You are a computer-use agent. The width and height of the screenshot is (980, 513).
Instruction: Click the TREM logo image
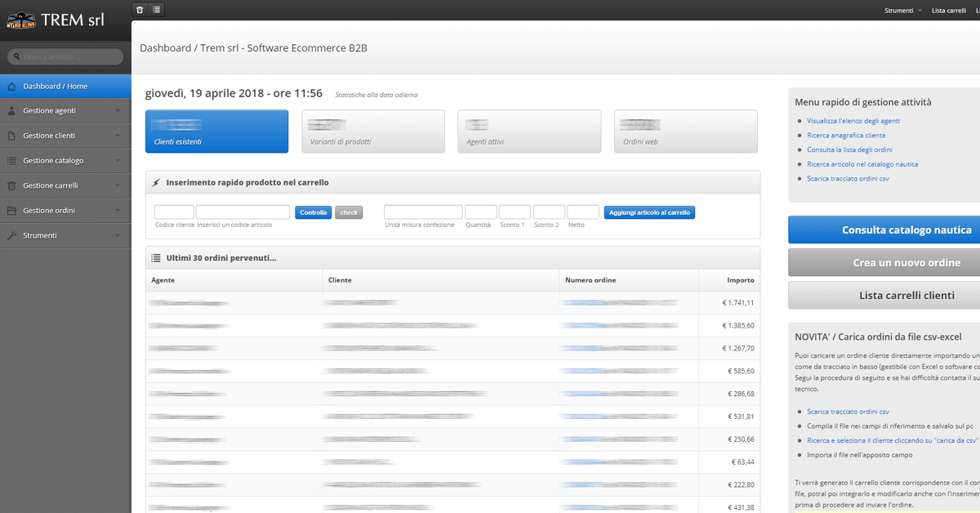[x=20, y=21]
